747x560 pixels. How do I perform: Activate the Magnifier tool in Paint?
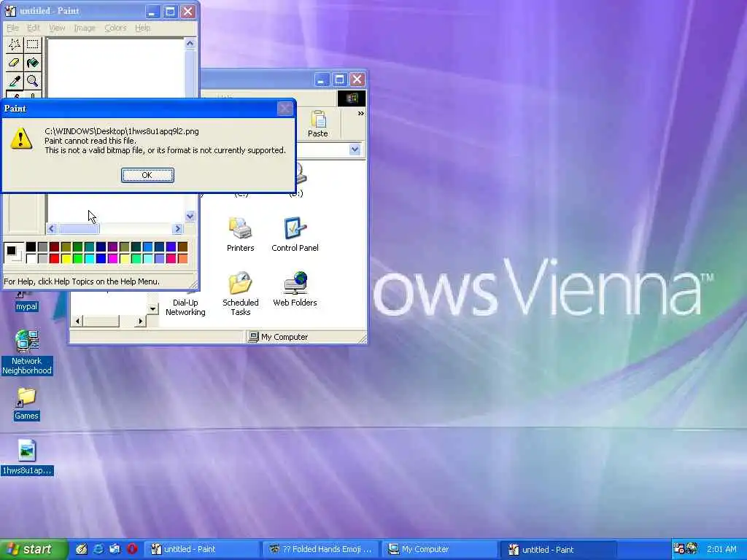32,81
